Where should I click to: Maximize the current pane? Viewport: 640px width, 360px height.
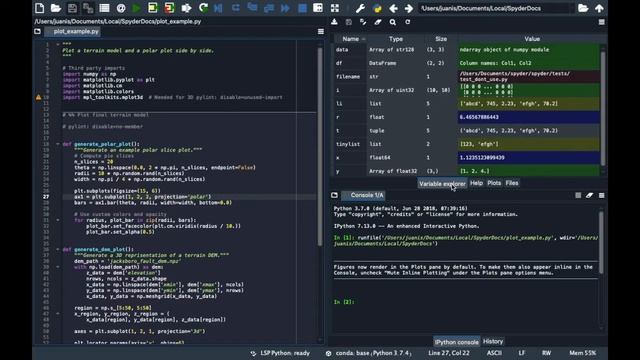(318, 8)
